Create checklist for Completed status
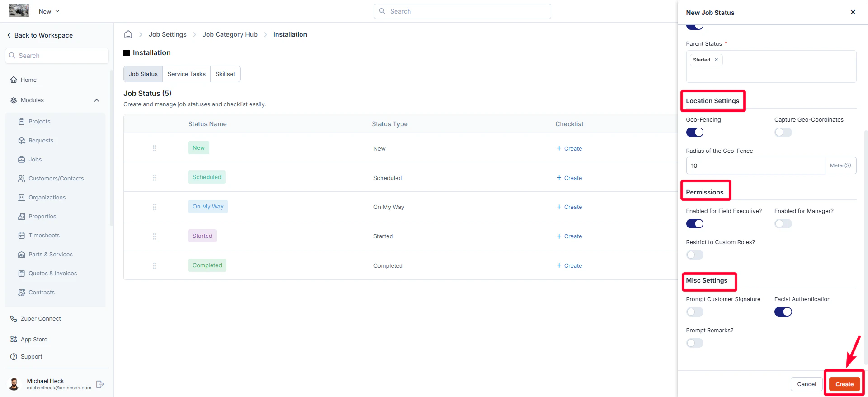Screen dimensions: 868x397 click(569, 266)
